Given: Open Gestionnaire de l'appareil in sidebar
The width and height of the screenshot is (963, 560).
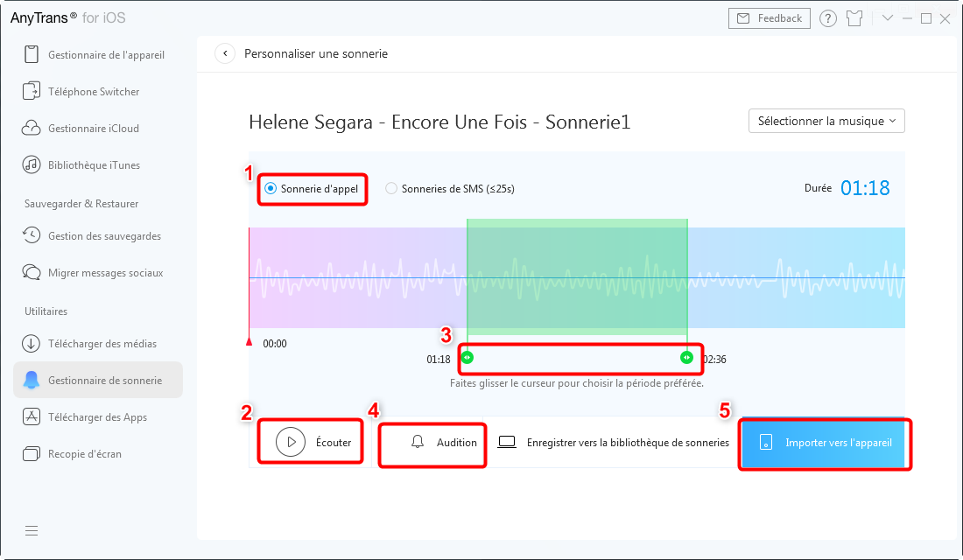Looking at the screenshot, I should [x=98, y=54].
